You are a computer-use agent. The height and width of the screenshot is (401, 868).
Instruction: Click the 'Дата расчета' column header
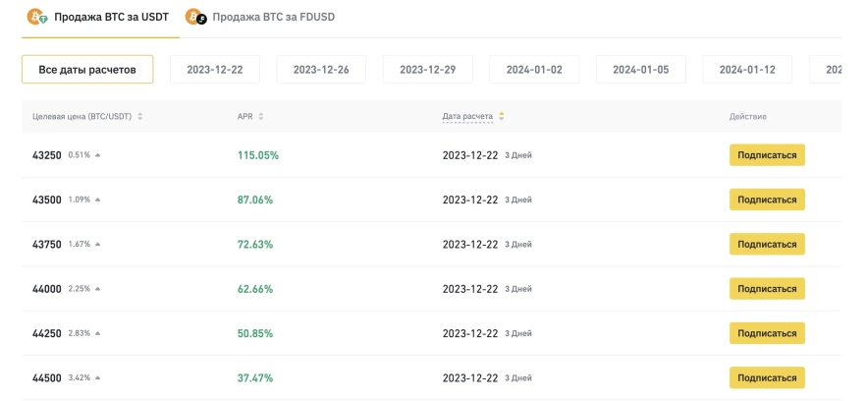467,117
